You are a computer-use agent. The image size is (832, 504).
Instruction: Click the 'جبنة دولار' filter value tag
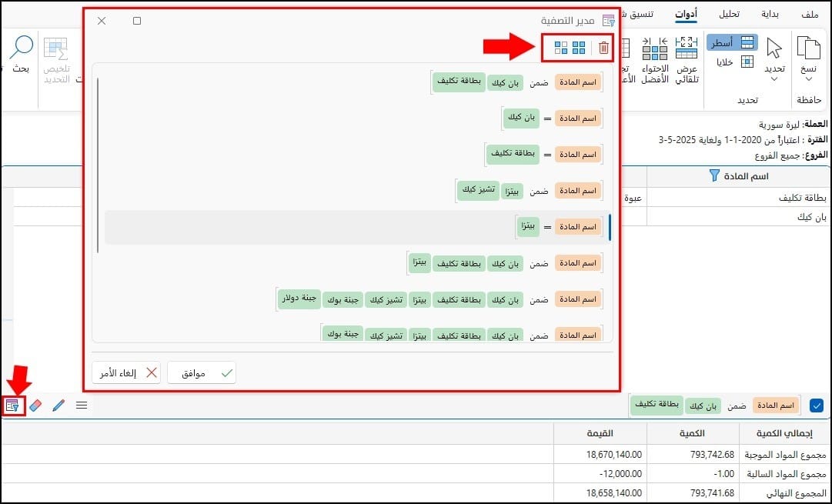(x=299, y=299)
